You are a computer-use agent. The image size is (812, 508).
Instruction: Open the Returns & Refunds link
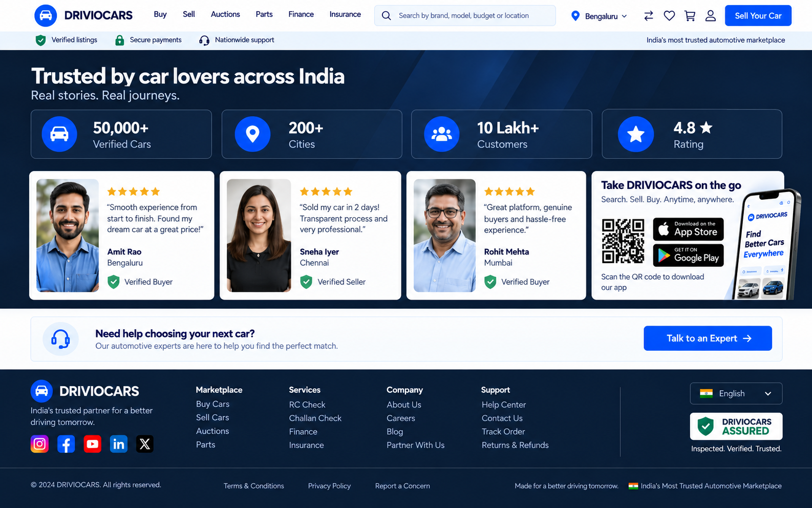[x=515, y=445]
